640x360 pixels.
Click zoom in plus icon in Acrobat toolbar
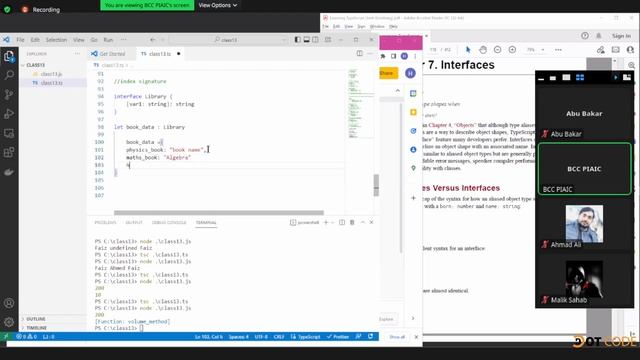(x=512, y=50)
